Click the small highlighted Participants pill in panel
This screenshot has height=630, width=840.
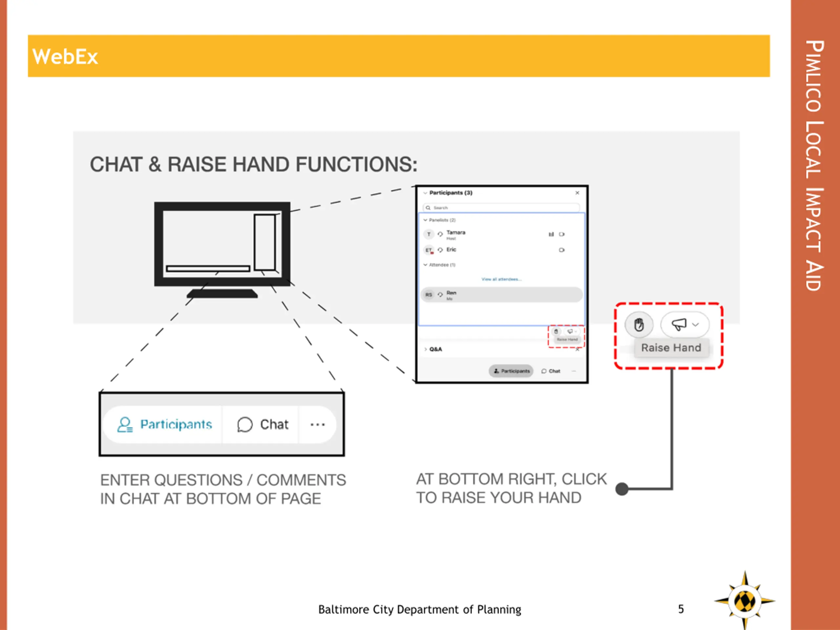(511, 371)
